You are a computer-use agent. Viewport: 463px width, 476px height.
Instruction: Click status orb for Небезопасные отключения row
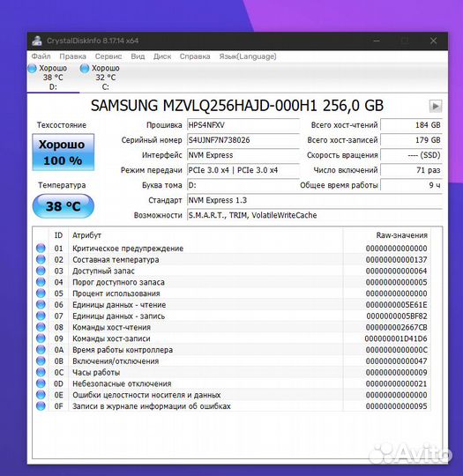[x=41, y=383]
